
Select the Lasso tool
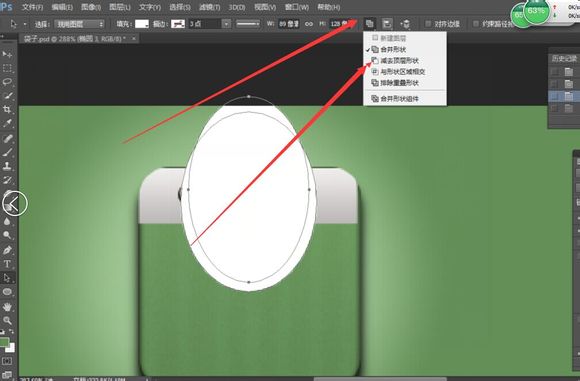pos(7,82)
